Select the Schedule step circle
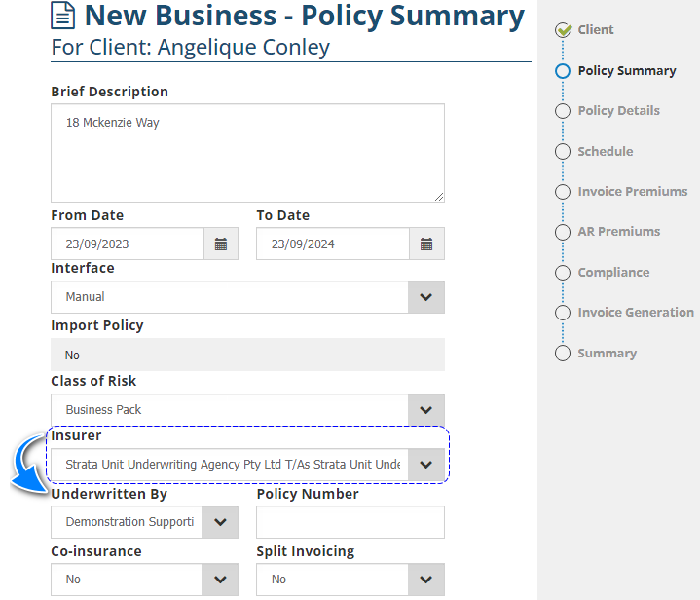The height and width of the screenshot is (600, 700). pyautogui.click(x=563, y=152)
